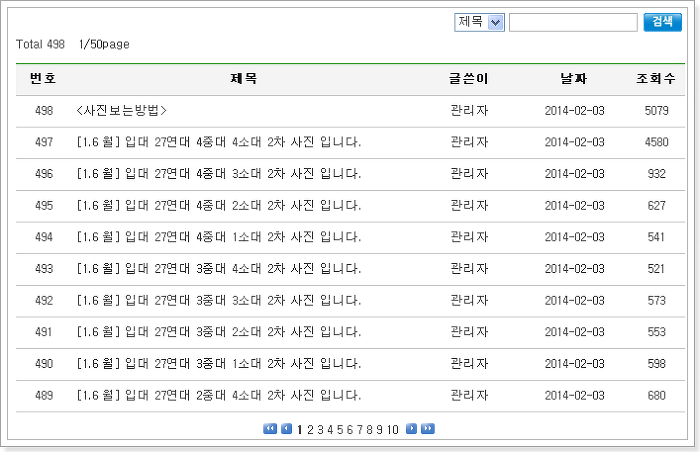Open post 27연대 3중대 4소대 2차 사진
The height and width of the screenshot is (452, 700).
[219, 268]
